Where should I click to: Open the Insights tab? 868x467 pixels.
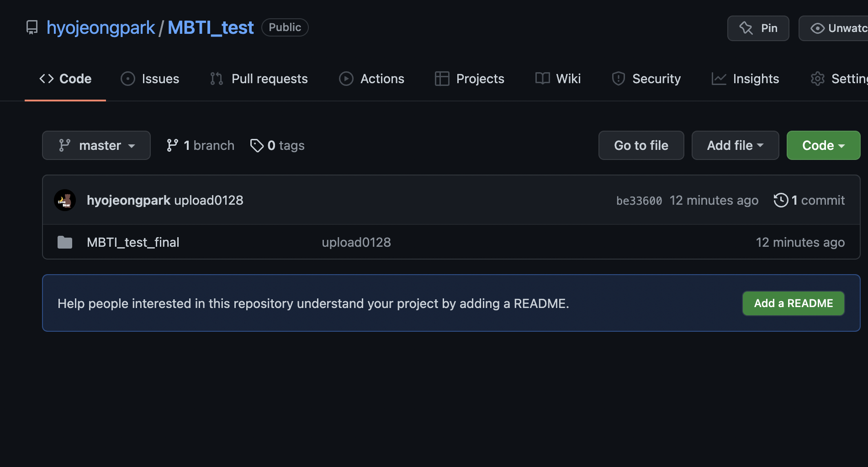(x=745, y=79)
